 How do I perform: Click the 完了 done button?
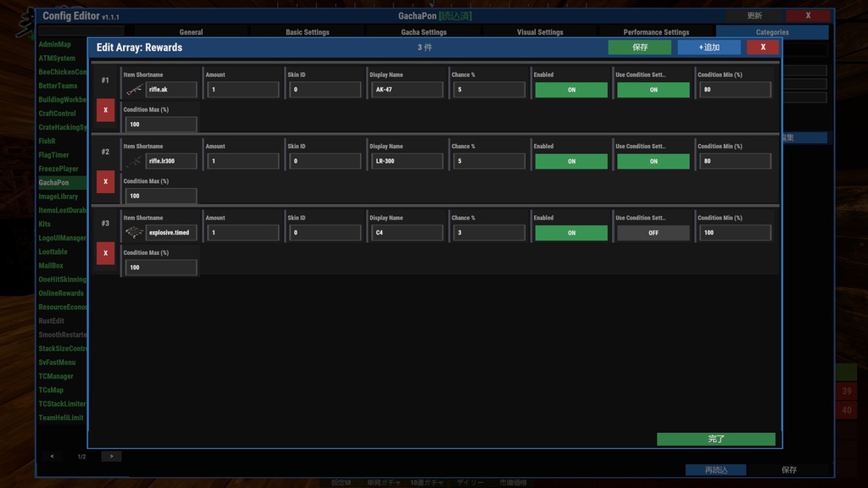[715, 439]
